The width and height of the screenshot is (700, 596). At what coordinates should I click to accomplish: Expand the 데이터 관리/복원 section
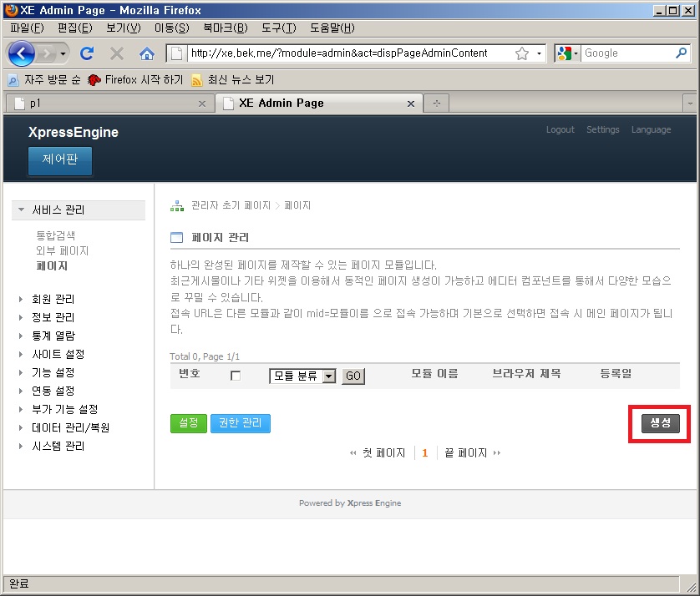click(x=70, y=428)
